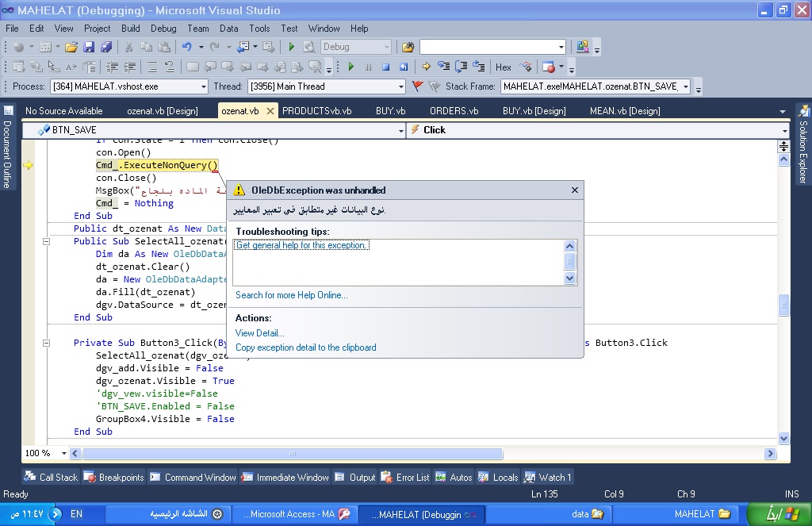Stop debugging with the blue square icon
The height and width of the screenshot is (526, 812).
385,67
